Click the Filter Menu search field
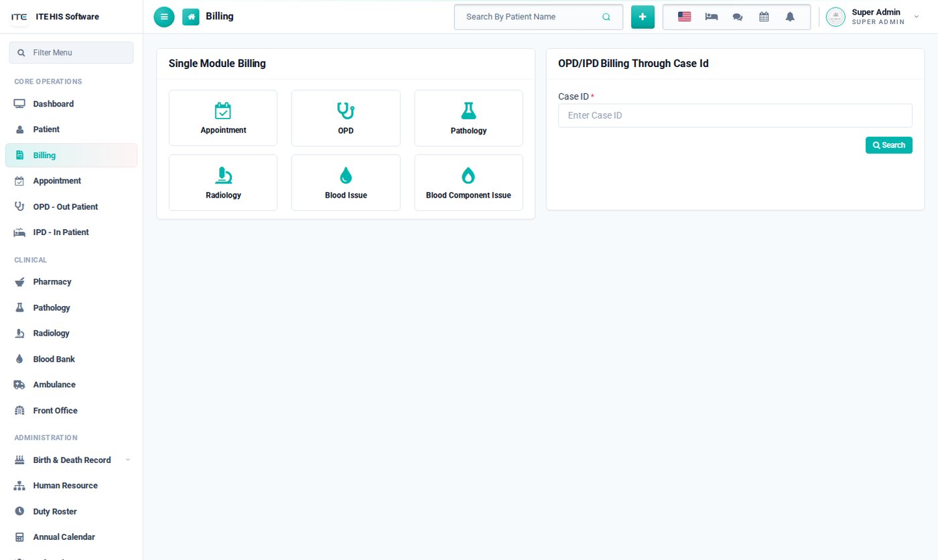The image size is (938, 560). (71, 52)
